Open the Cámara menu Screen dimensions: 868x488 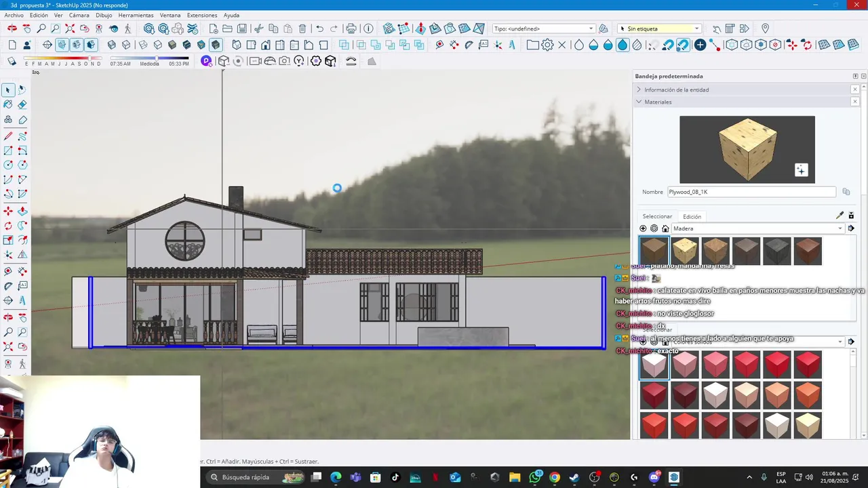(79, 15)
